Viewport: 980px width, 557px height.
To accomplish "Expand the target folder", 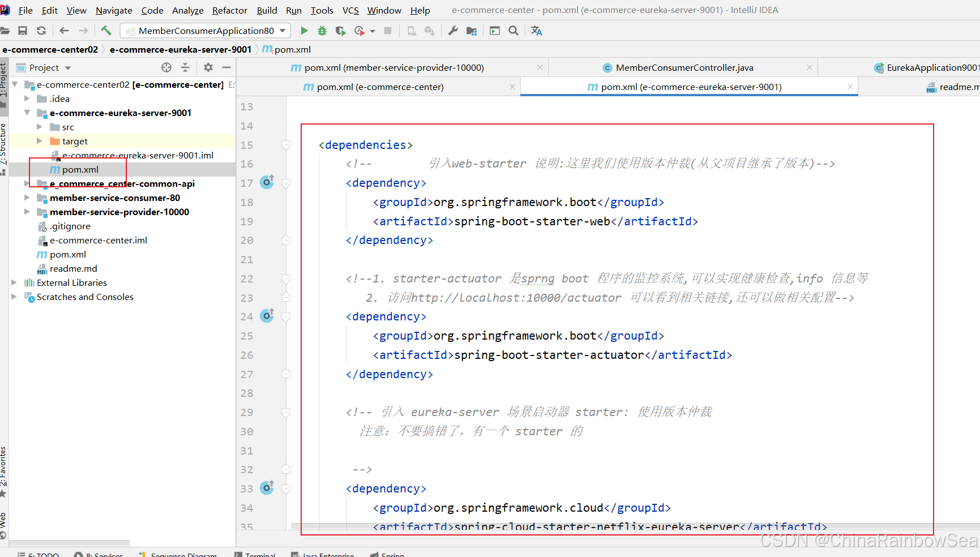I will [40, 141].
